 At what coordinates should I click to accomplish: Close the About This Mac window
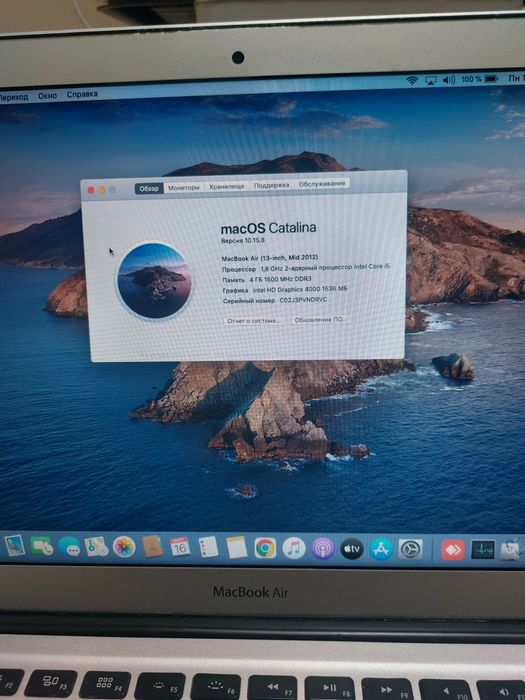pos(91,191)
